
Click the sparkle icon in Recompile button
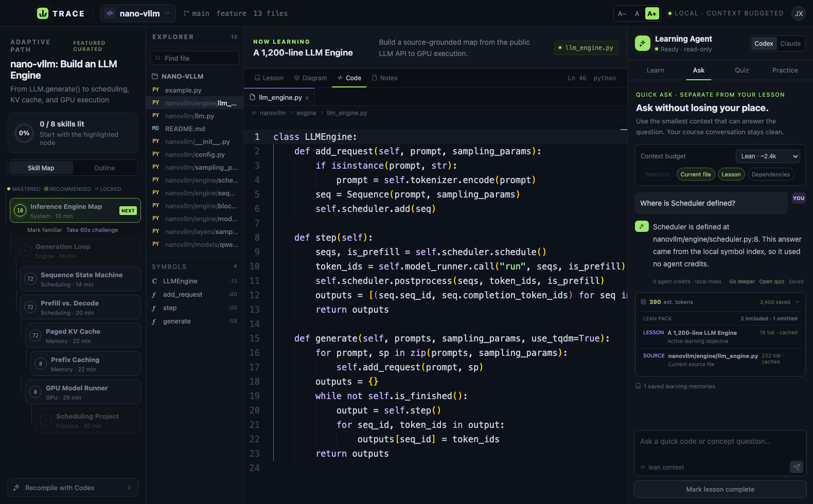(x=16, y=488)
